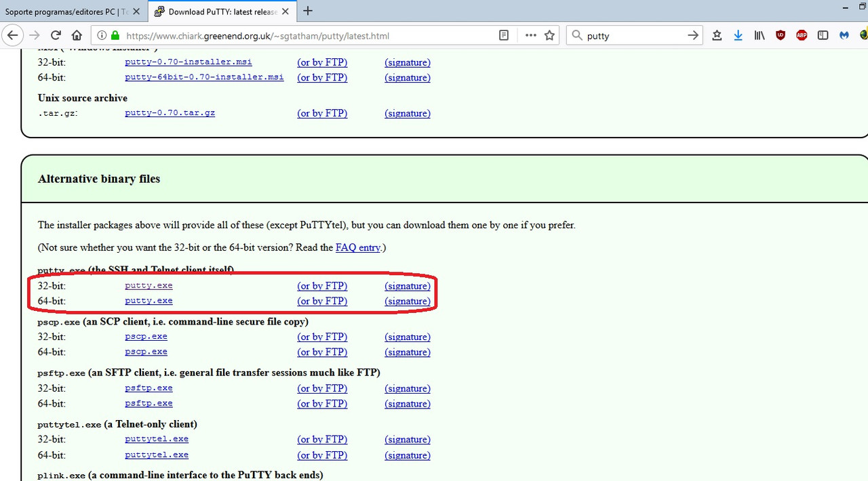Open FTP link for 64-bit pscp.exe
Image resolution: width=868 pixels, height=481 pixels.
tap(322, 353)
